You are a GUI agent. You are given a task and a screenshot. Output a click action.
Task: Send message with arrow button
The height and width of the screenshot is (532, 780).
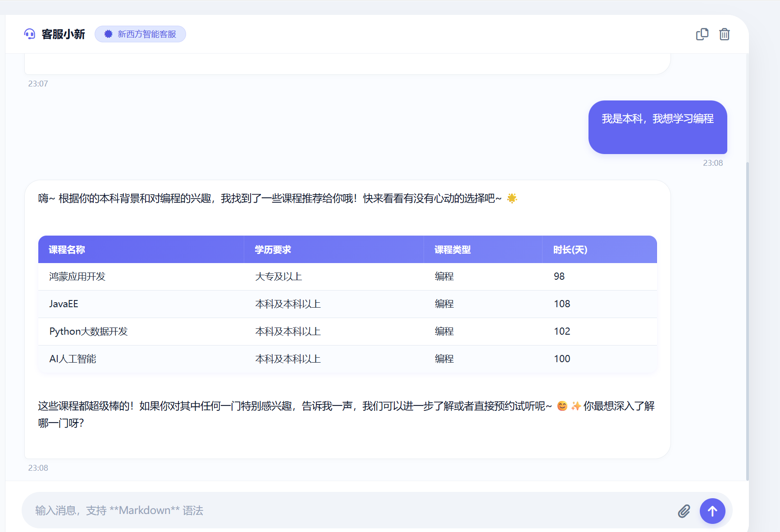(712, 511)
